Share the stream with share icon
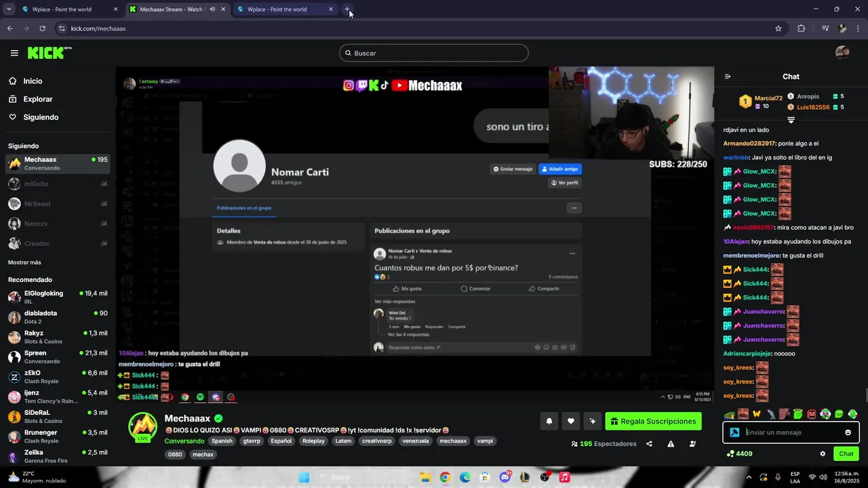868x488 pixels. pos(649,444)
